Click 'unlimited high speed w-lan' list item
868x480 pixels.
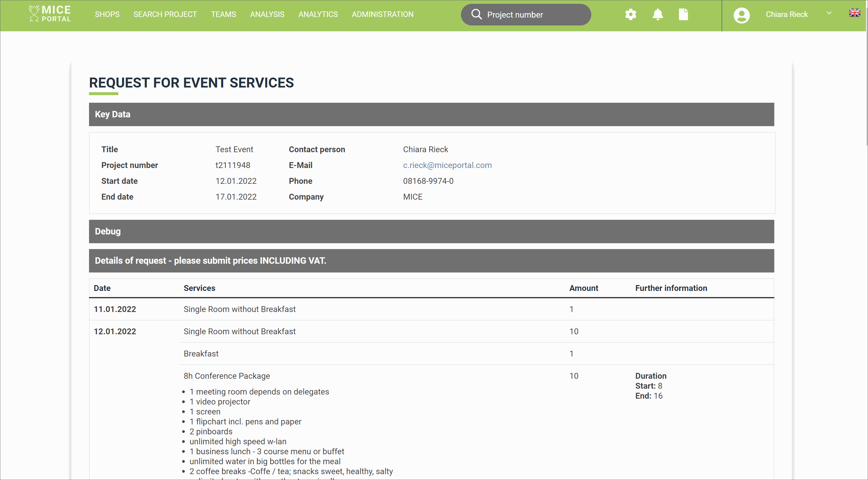click(x=237, y=442)
